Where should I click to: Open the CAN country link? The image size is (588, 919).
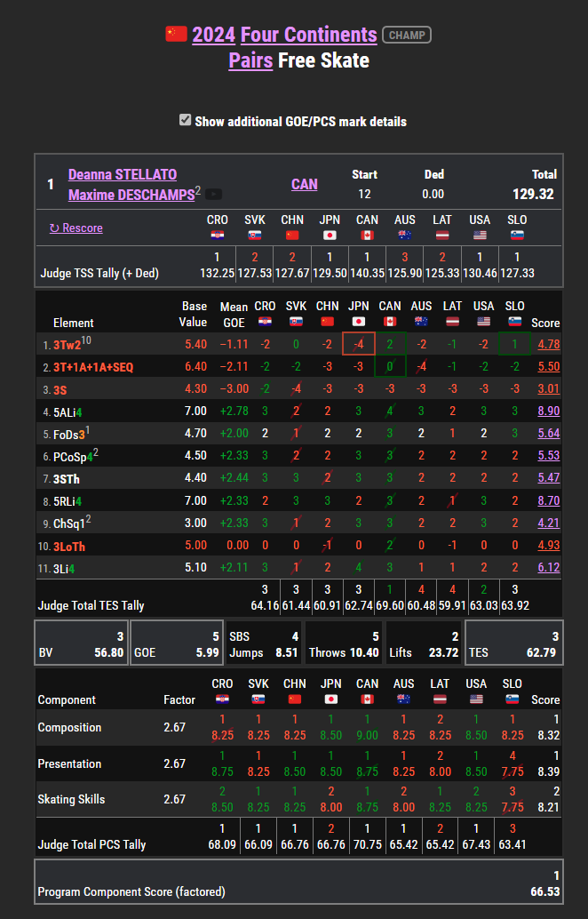click(x=304, y=184)
